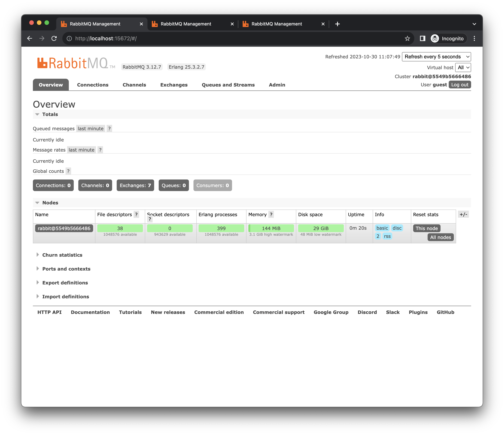
Task: Expand Import definitions section
Action: (62, 297)
